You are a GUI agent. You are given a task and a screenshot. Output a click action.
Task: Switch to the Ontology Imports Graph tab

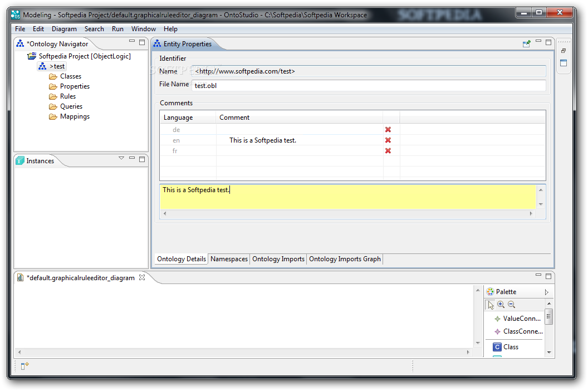tap(345, 259)
